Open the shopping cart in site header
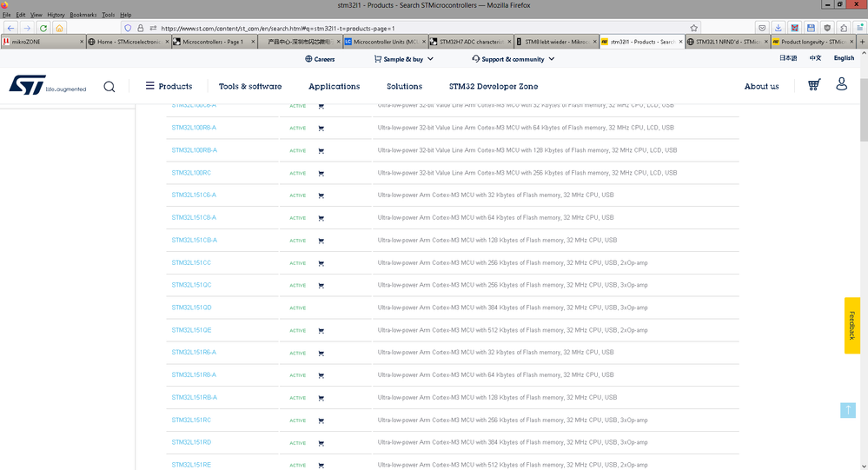The height and width of the screenshot is (470, 868). click(x=814, y=84)
